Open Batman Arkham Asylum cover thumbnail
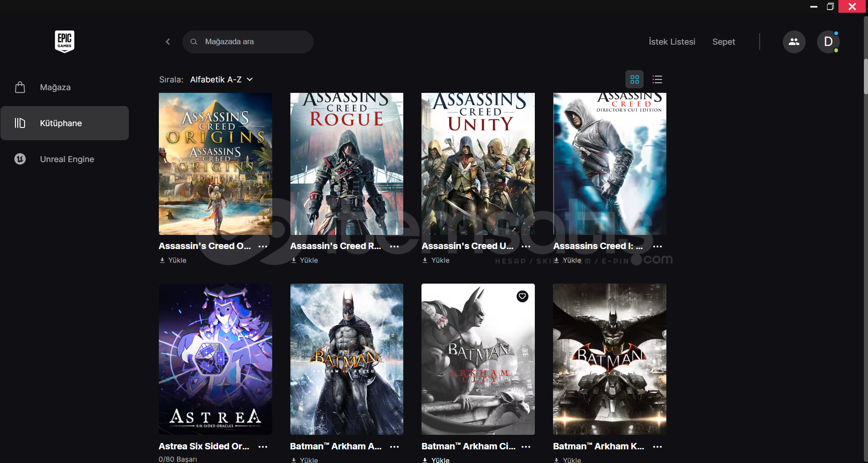This screenshot has height=463, width=868. [347, 359]
